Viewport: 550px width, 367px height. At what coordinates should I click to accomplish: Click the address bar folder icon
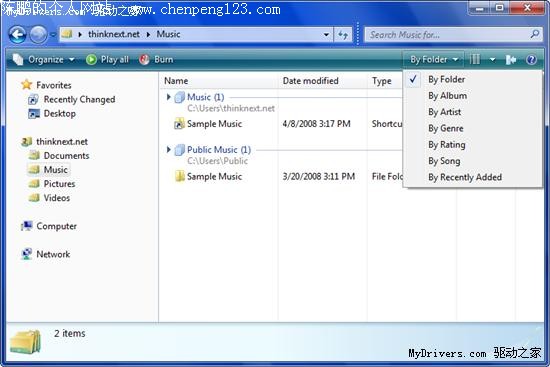(67, 34)
